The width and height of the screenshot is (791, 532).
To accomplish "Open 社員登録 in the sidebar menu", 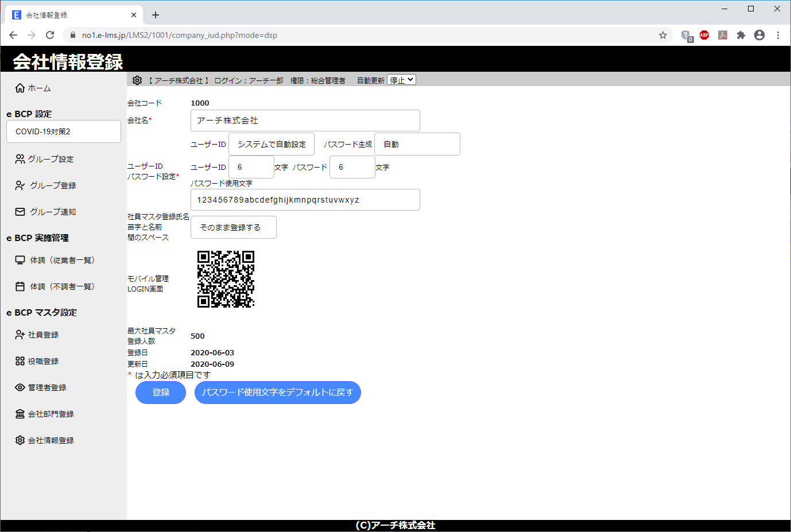I will (x=43, y=335).
